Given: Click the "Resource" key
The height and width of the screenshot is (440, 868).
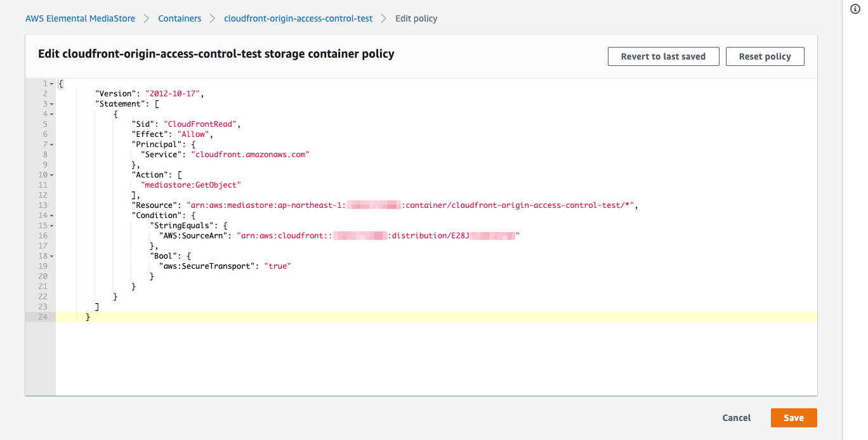Looking at the screenshot, I should coord(154,205).
